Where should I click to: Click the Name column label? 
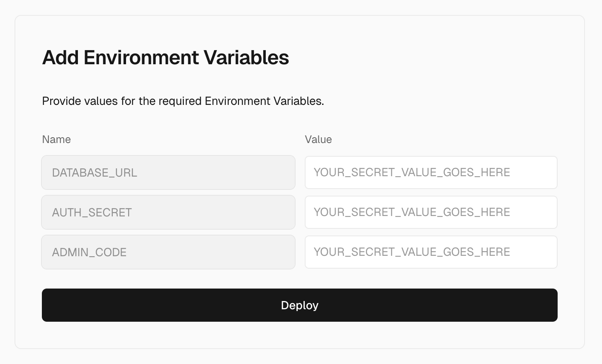(x=56, y=139)
